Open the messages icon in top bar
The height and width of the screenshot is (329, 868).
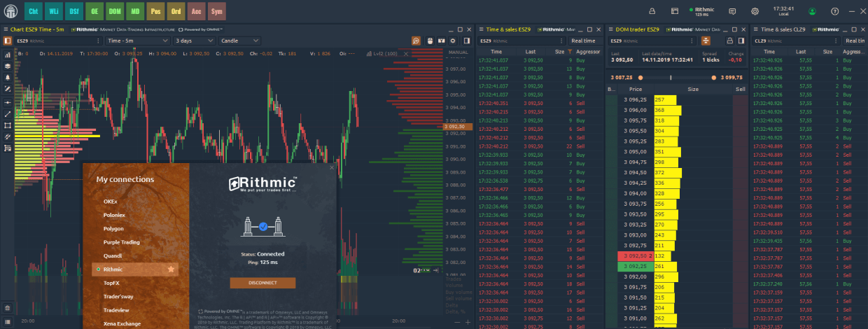(x=732, y=11)
